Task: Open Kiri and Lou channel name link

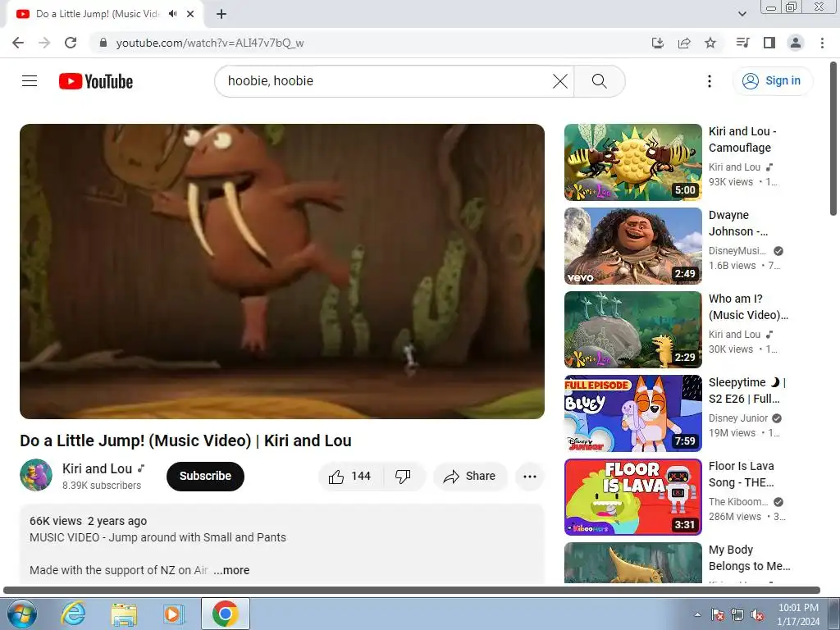Action: [97, 468]
